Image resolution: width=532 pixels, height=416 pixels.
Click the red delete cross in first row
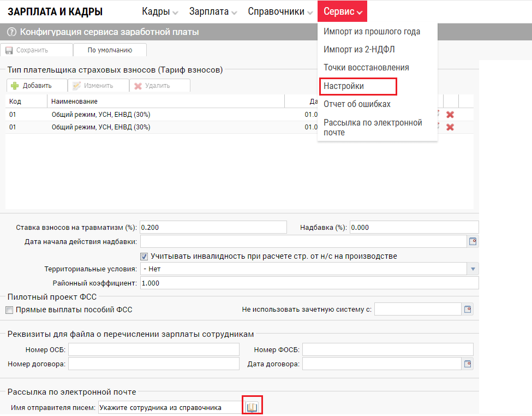(450, 115)
